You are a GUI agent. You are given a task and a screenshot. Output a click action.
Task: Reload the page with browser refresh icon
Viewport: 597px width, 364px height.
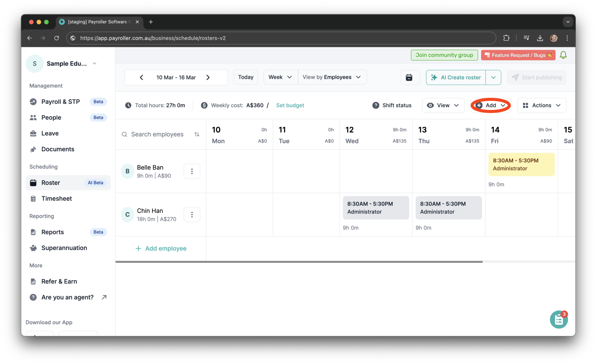(x=57, y=38)
